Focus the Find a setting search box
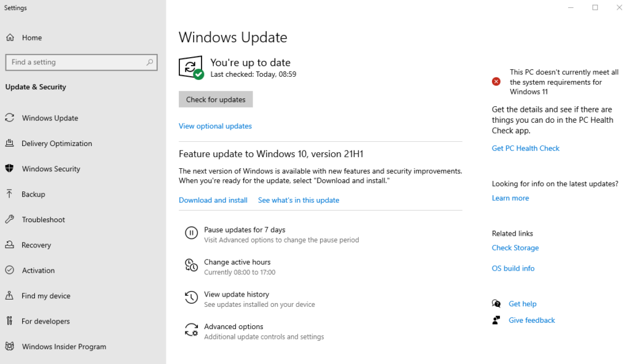The image size is (629, 364). 82,62
